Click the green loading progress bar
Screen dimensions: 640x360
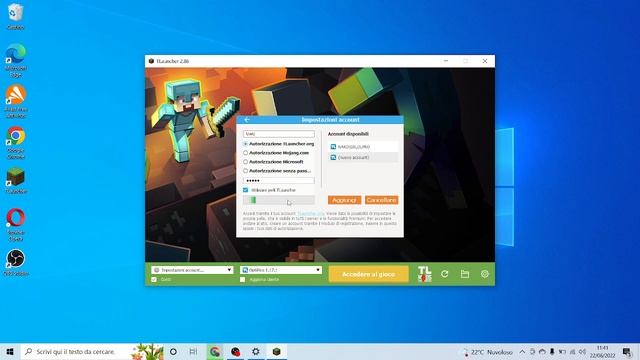(279, 200)
